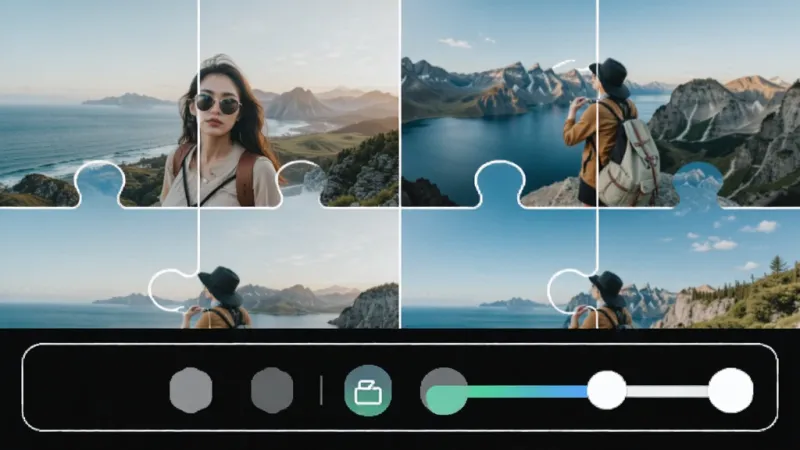Click the white slider handle at track end
Viewport: 800px width, 450px height.
[x=731, y=390]
